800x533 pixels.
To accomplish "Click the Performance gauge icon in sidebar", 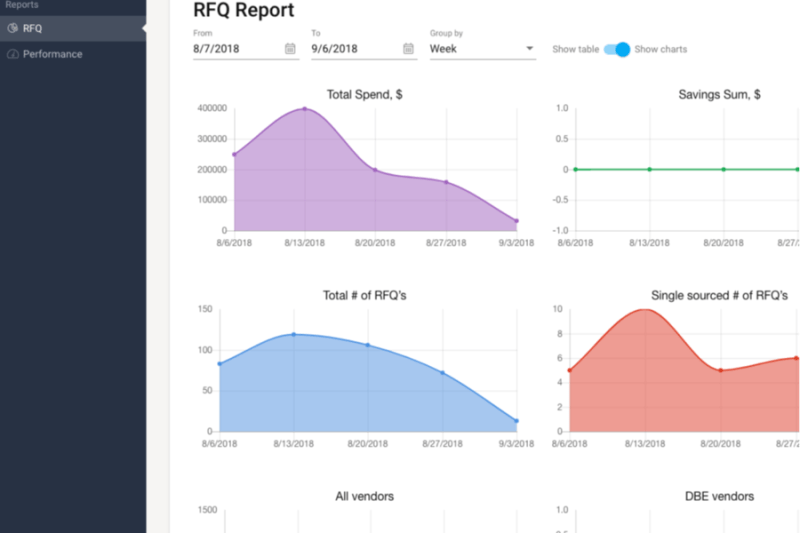I will pos(12,54).
